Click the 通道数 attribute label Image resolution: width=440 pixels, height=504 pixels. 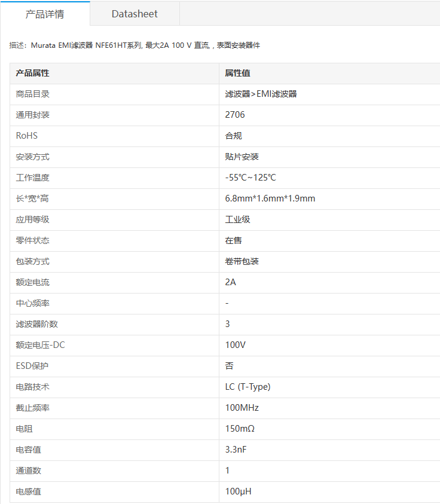point(28,471)
